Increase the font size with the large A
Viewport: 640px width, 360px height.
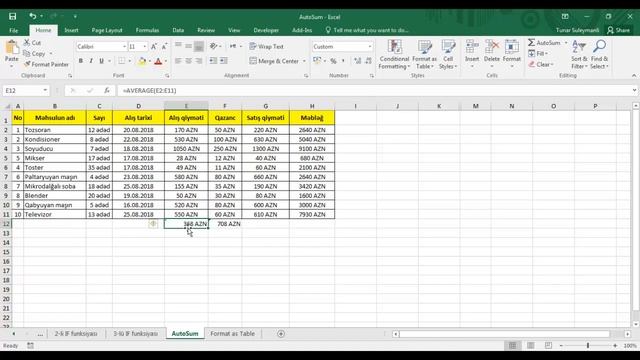click(x=154, y=47)
